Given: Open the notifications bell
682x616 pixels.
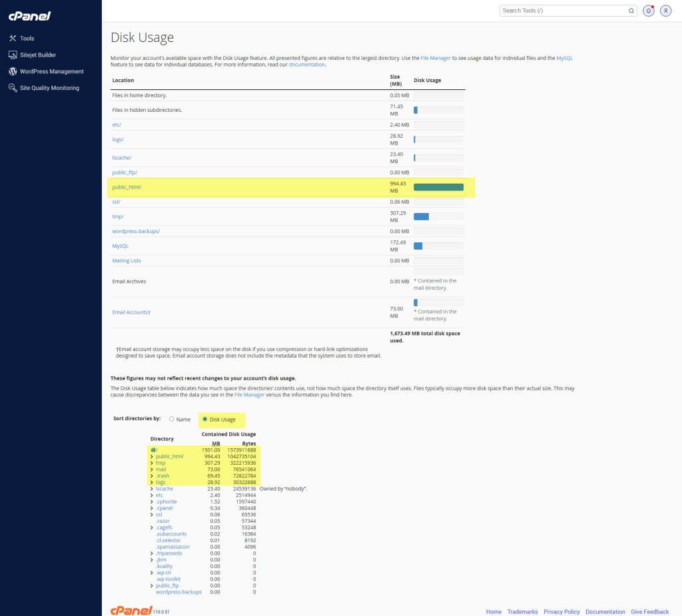Looking at the screenshot, I should [x=648, y=11].
